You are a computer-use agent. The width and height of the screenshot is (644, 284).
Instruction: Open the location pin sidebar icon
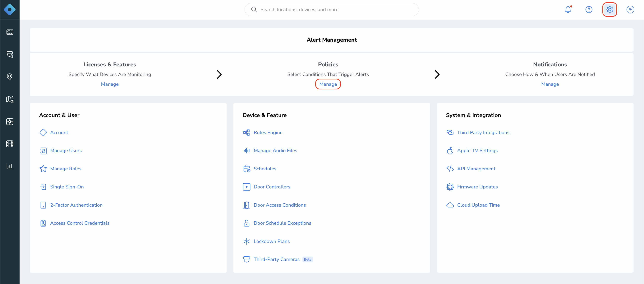click(10, 77)
